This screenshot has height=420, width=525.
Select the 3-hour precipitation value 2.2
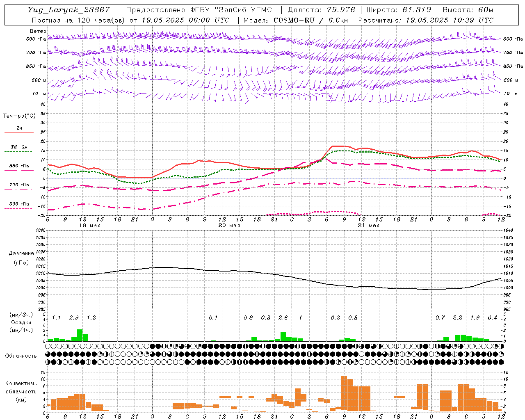(457, 317)
